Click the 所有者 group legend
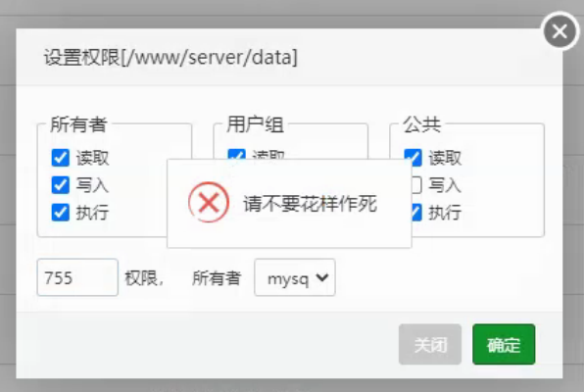The height and width of the screenshot is (392, 584). click(x=78, y=124)
